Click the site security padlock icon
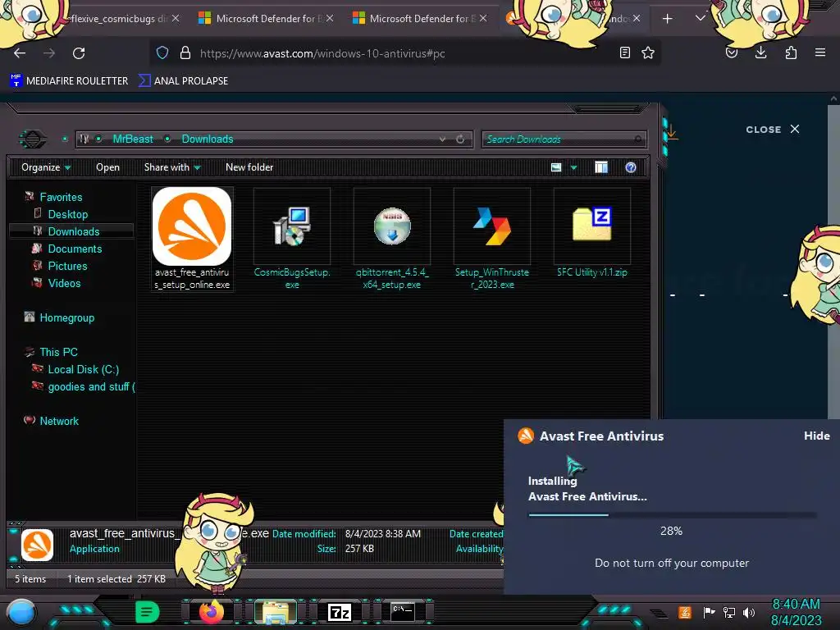 click(x=185, y=52)
